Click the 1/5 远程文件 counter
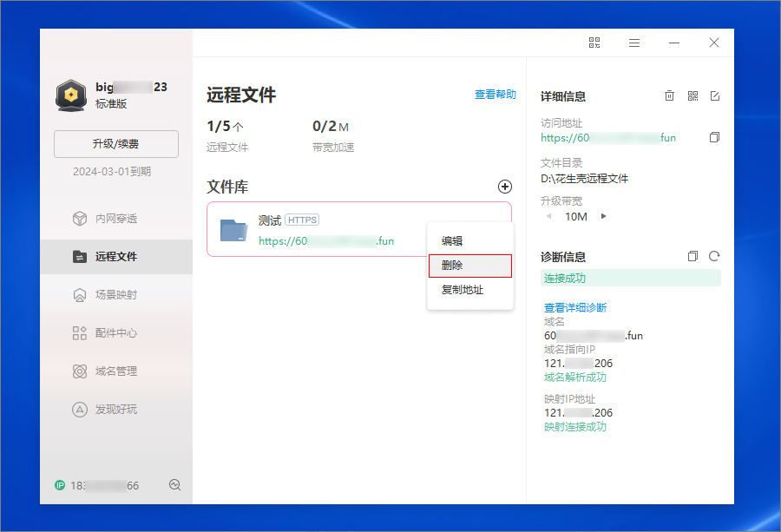781x532 pixels. pos(227,135)
